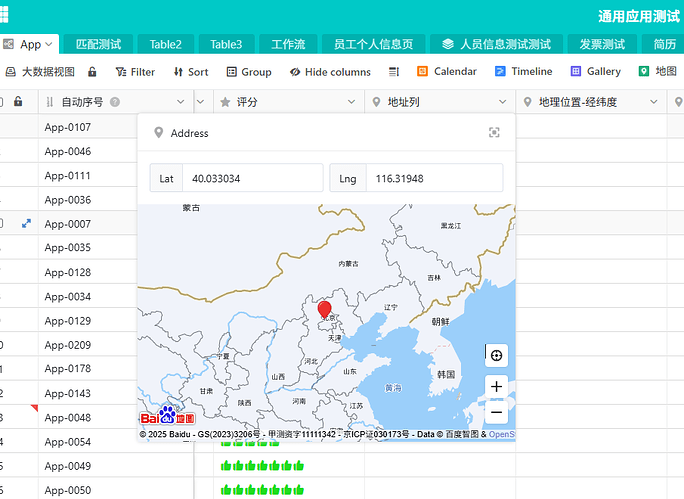The width and height of the screenshot is (684, 499).
Task: Locate current position on the map
Action: point(497,355)
